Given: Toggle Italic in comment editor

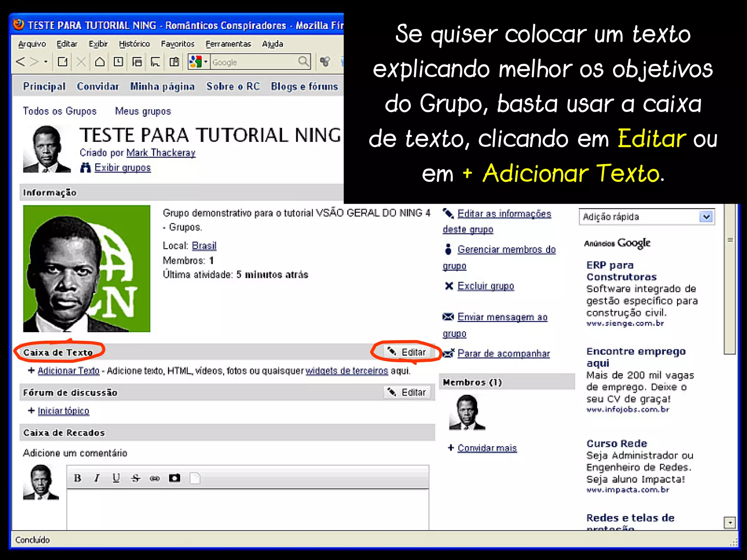Looking at the screenshot, I should click(x=97, y=478).
